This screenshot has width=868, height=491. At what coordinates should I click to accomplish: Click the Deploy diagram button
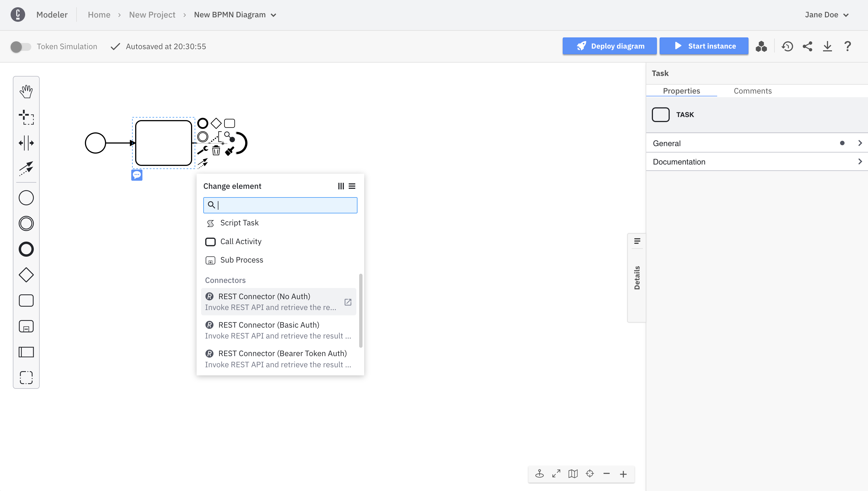pos(609,46)
